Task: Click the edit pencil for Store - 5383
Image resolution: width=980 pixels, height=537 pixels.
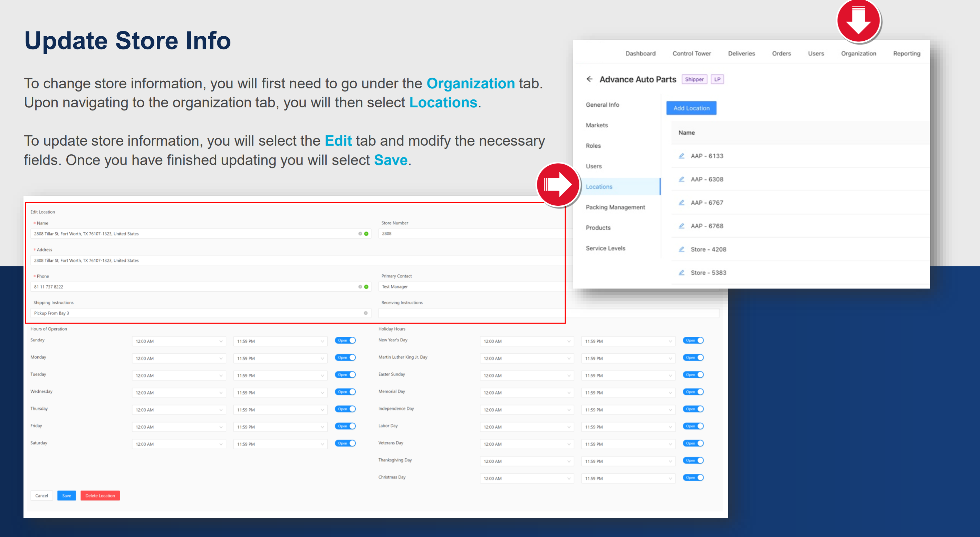Action: tap(681, 273)
